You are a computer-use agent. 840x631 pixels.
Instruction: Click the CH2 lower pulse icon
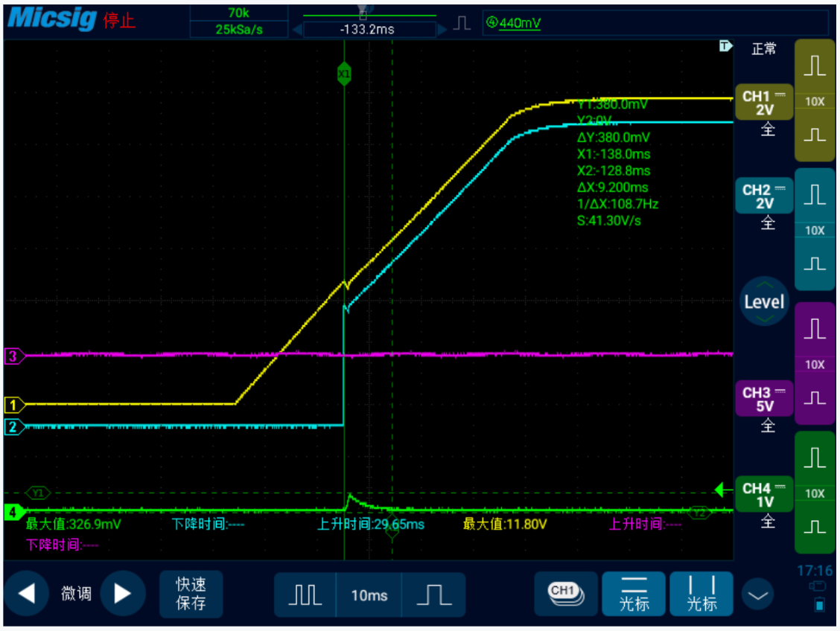point(816,263)
